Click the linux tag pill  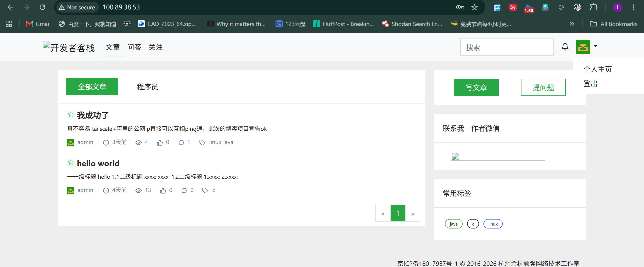493,224
